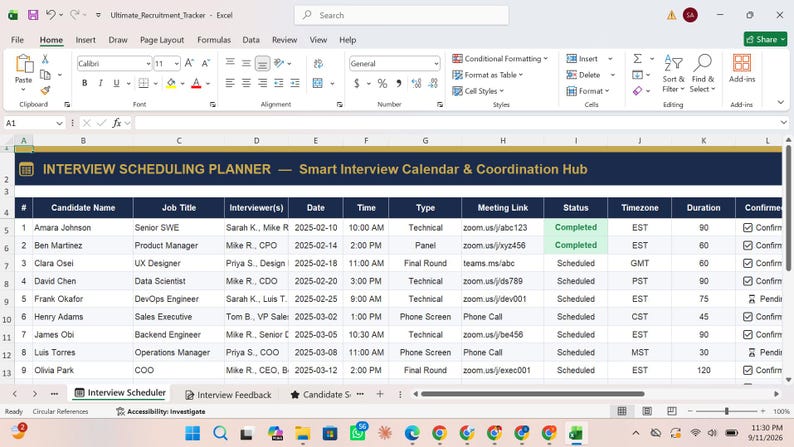Toggle Confirmed checkbox for David Chen
This screenshot has width=794, height=447.
point(747,281)
